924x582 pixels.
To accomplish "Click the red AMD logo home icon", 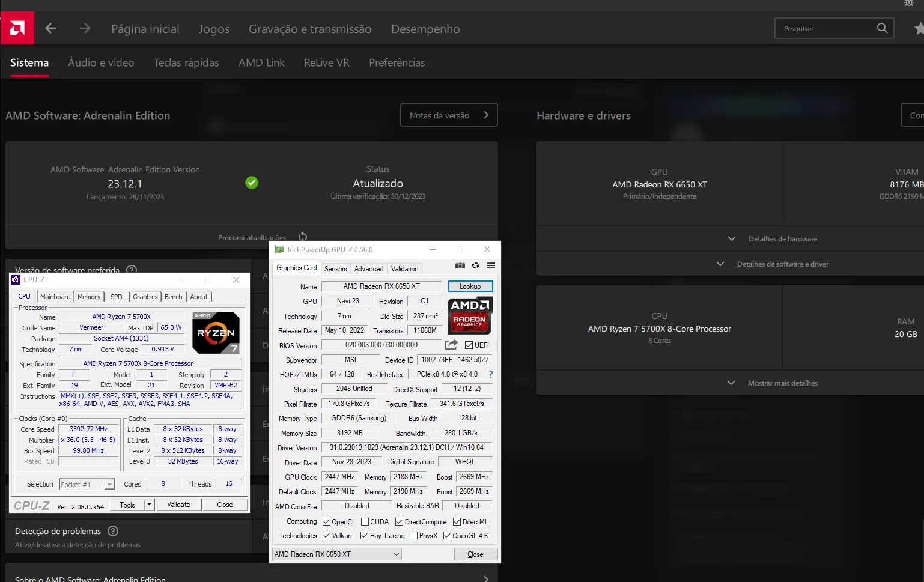I will point(17,28).
